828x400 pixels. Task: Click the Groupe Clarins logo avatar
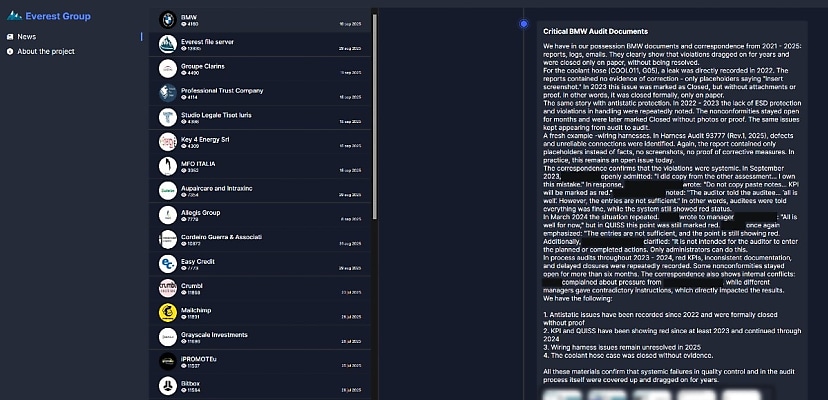168,69
